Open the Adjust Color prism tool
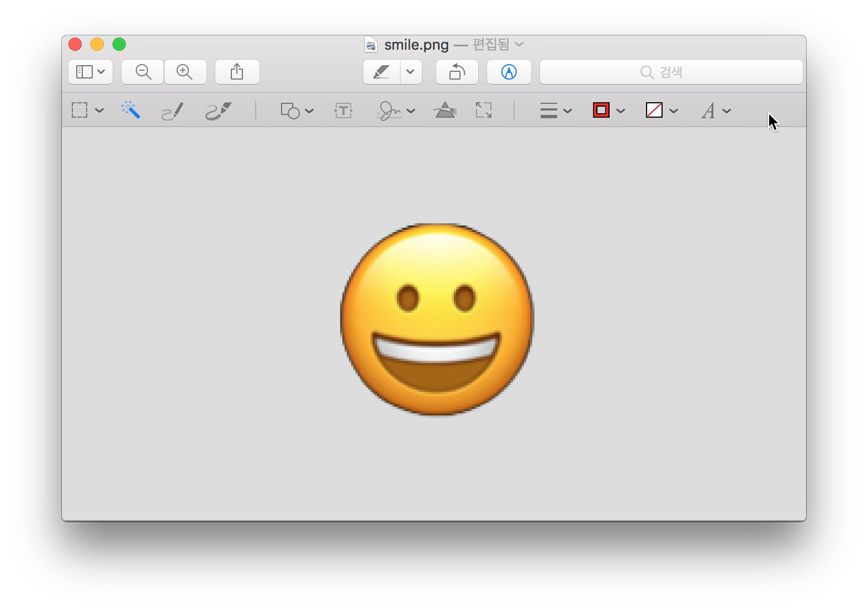This screenshot has height=610, width=868. click(445, 111)
